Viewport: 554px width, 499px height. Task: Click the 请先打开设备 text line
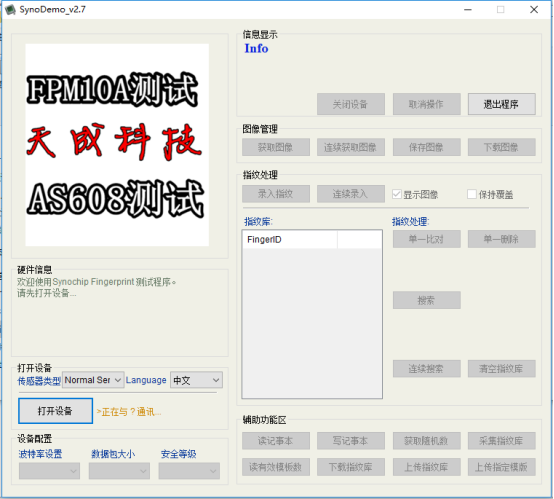coord(46,293)
